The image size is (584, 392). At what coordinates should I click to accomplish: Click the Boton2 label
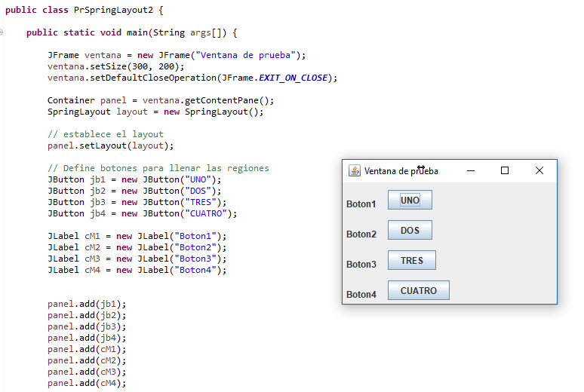click(x=361, y=234)
